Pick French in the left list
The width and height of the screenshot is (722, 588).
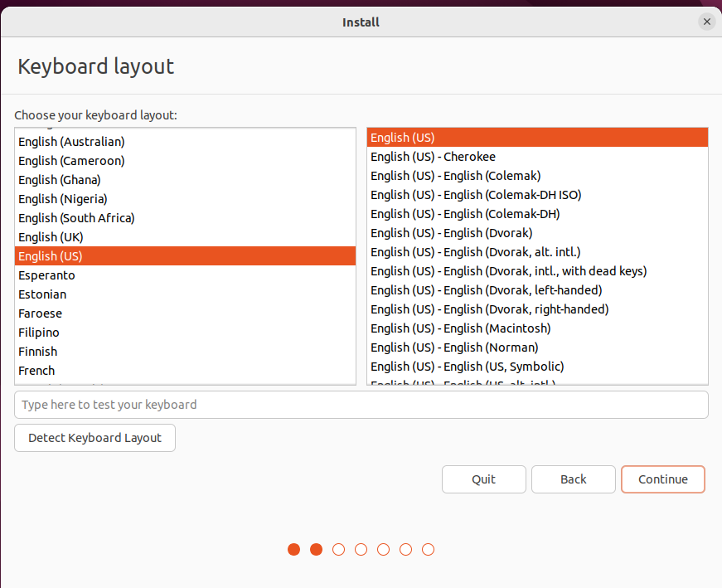36,371
